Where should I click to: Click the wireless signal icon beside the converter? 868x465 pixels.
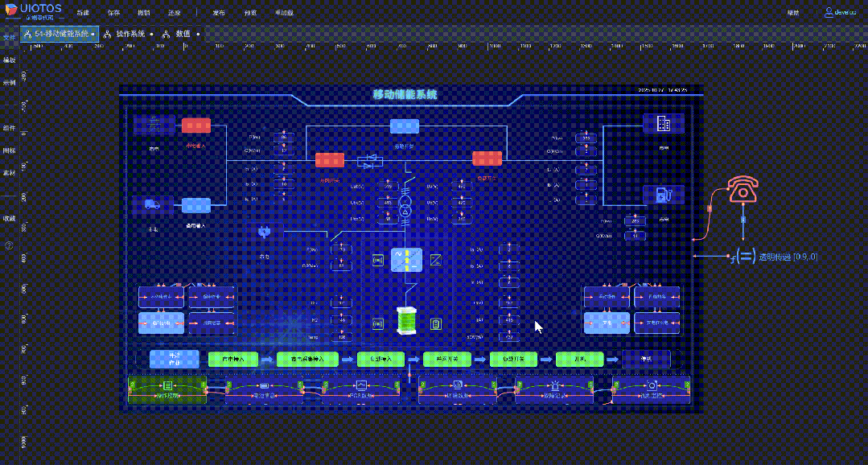[378, 260]
